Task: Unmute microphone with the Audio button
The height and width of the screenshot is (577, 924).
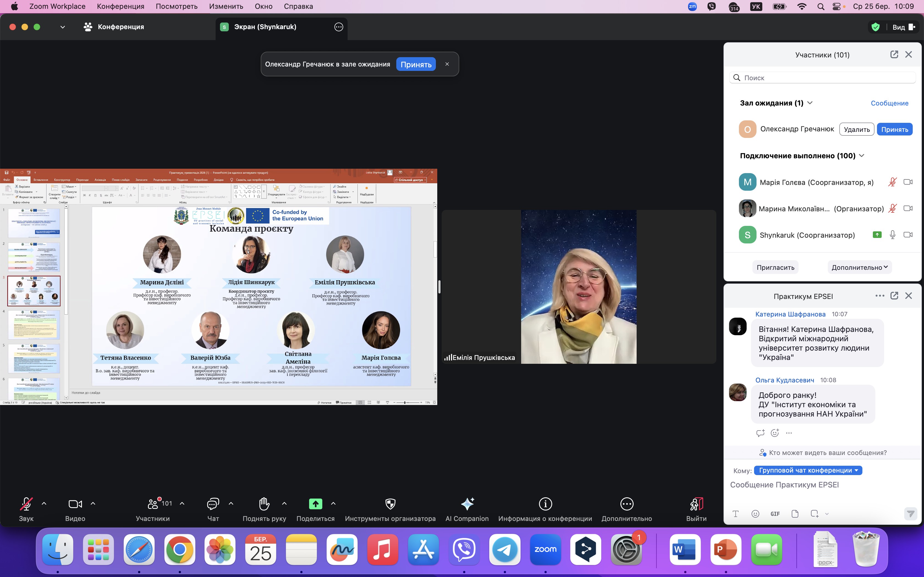Action: point(26,504)
